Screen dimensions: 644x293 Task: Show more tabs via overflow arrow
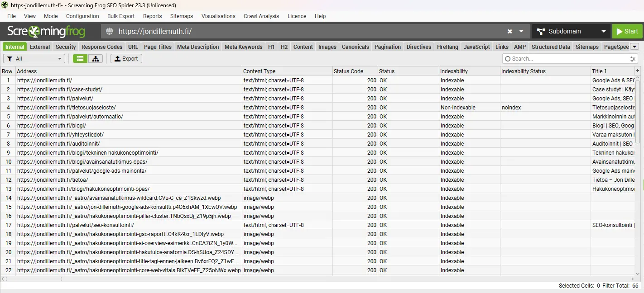634,47
